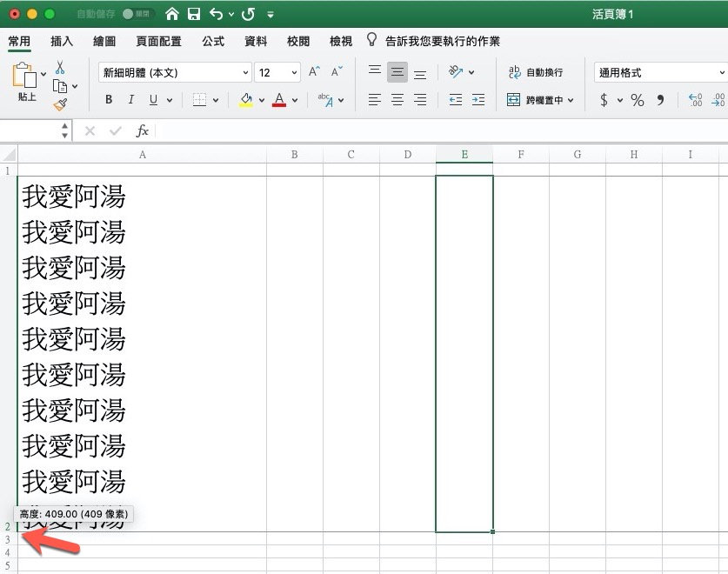Click the Cut scissors icon
Screen dimensions: 728x574
(x=60, y=67)
